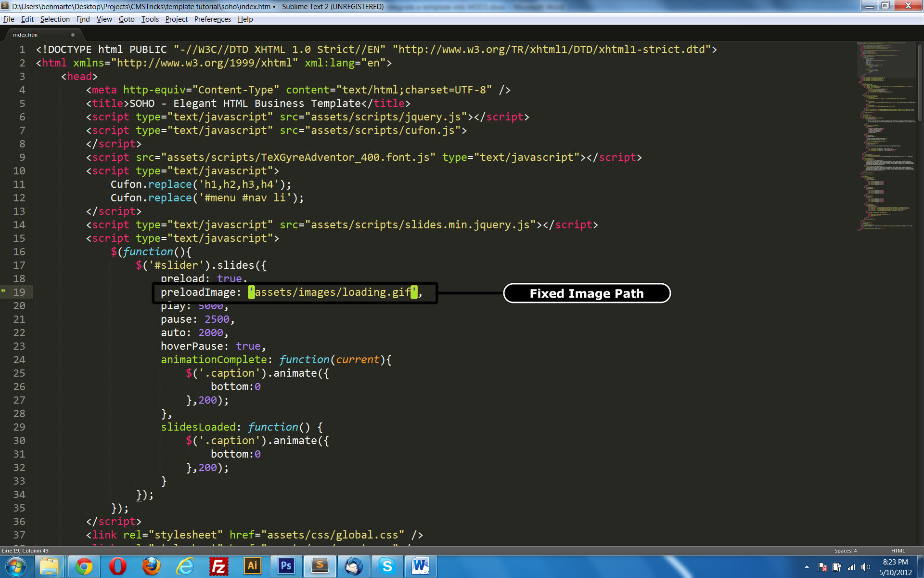Open the Spaces: 4 indentation selector
Screen dimensions: 924x578
pyautogui.click(x=845, y=551)
